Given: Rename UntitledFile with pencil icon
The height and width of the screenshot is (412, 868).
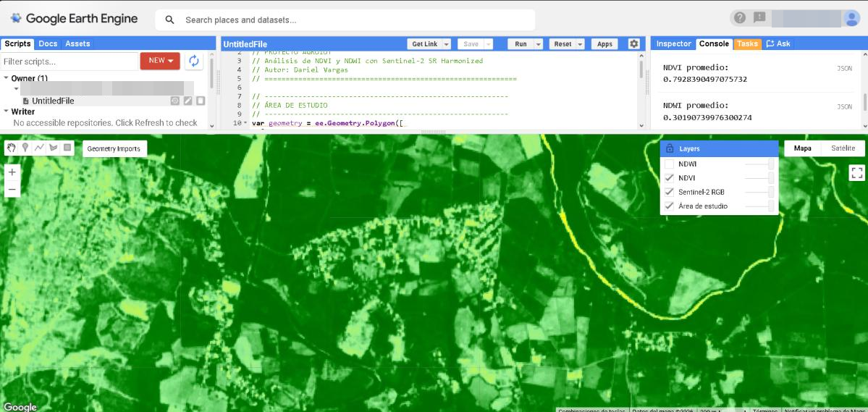Looking at the screenshot, I should (187, 101).
